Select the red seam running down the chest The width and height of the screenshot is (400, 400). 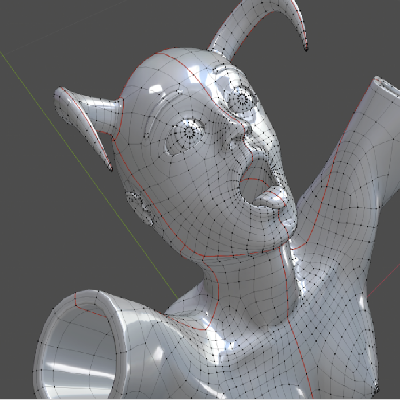pos(300,357)
